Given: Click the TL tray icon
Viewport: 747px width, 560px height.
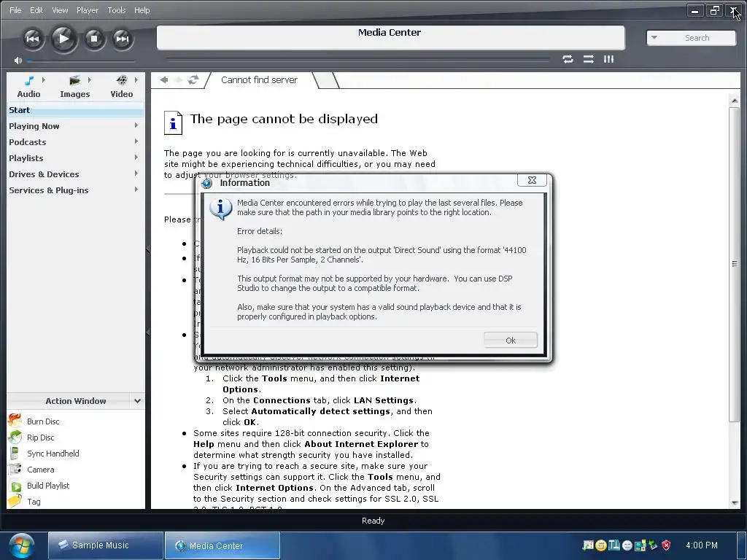Looking at the screenshot, I should [614, 545].
